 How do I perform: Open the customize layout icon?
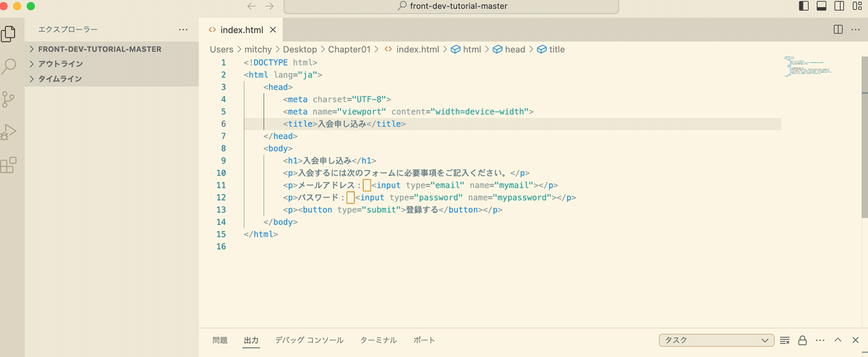pos(857,6)
